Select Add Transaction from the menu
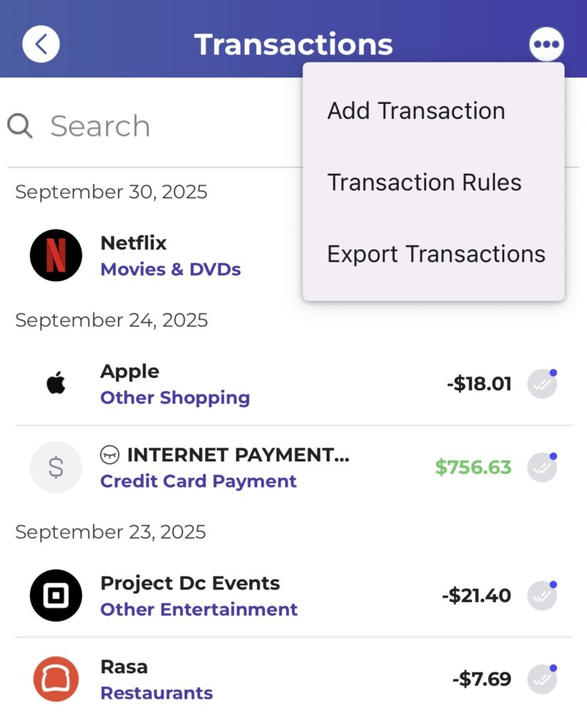Viewport: 587px width, 728px height. [416, 111]
